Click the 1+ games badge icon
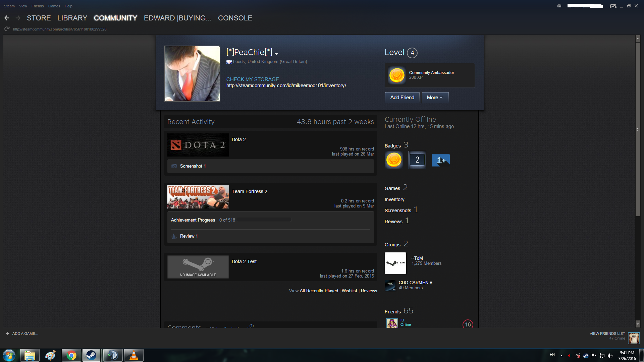The width and height of the screenshot is (644, 362). (x=440, y=160)
